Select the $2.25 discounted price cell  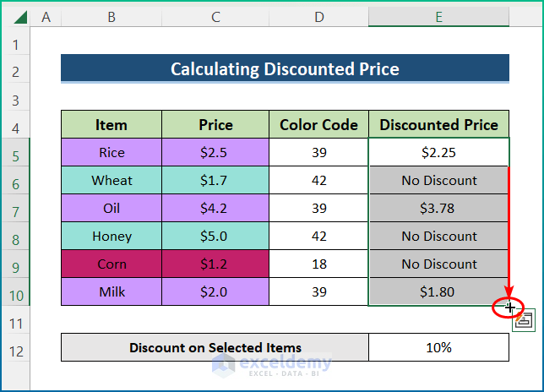(x=438, y=153)
